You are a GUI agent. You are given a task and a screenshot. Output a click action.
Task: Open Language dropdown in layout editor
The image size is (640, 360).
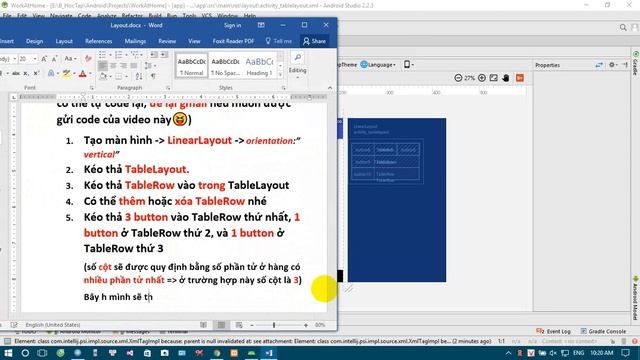pos(378,65)
